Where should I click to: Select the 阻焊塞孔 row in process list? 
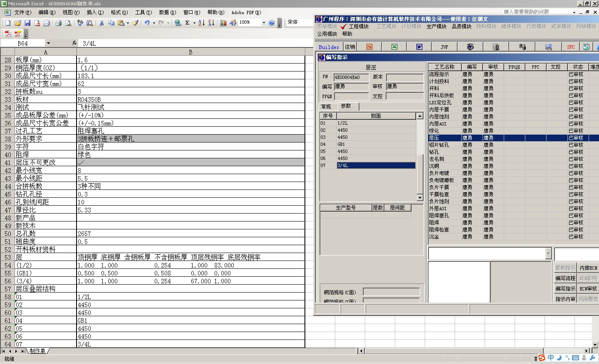point(514,216)
